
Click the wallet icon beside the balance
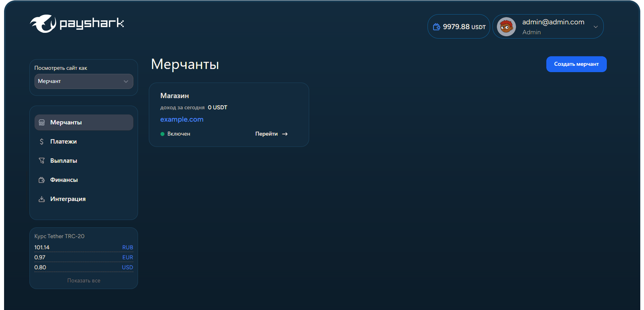[436, 27]
